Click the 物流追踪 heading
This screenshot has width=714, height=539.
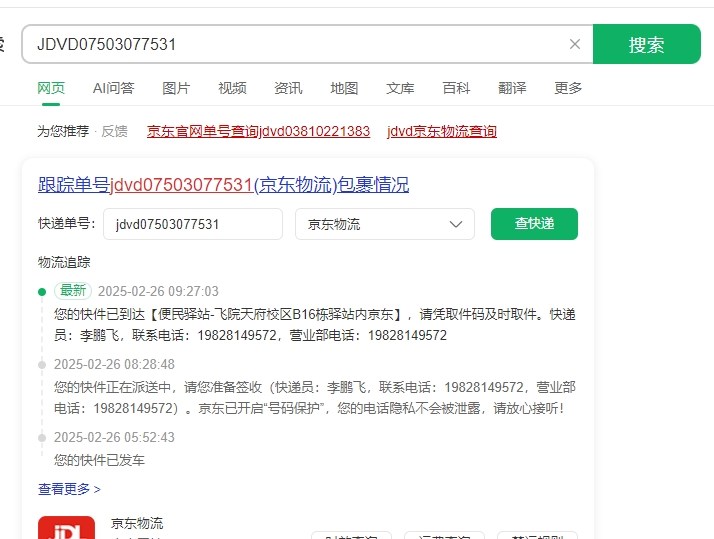pyautogui.click(x=64, y=262)
